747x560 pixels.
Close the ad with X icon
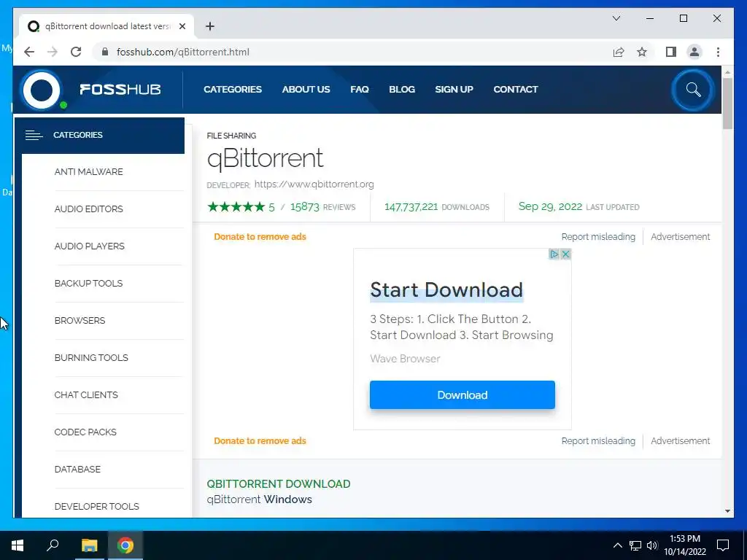565,254
